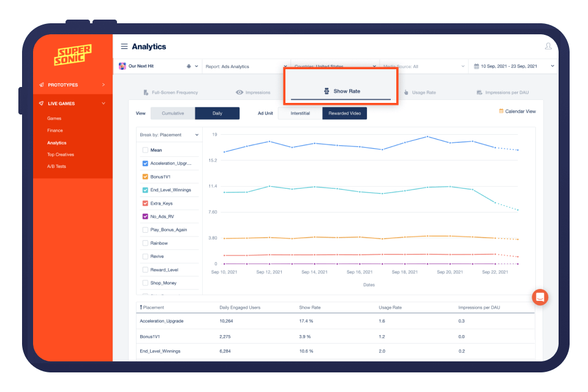Click the orange chat support bubble
Viewport: 588px width, 392px height.
tap(540, 297)
